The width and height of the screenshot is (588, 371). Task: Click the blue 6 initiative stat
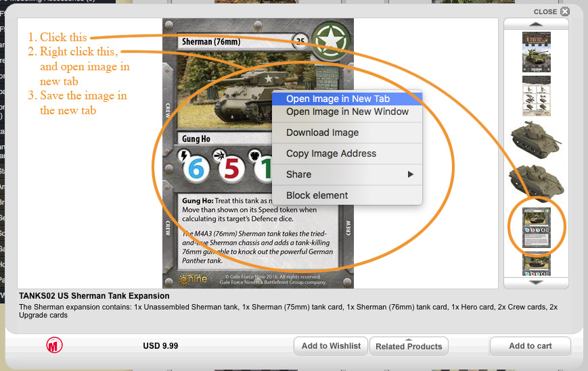pos(196,169)
